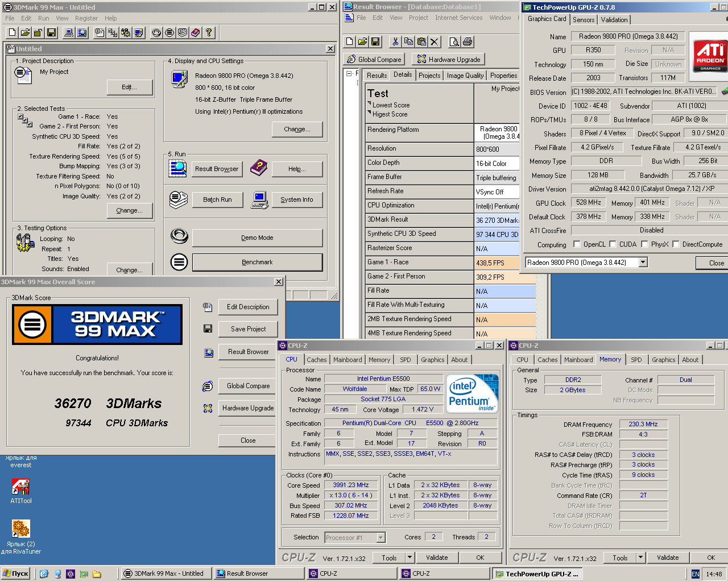This screenshot has width=728, height=582.
Task: Tick the PhysX checkbox in GPU-Z
Action: [x=644, y=244]
